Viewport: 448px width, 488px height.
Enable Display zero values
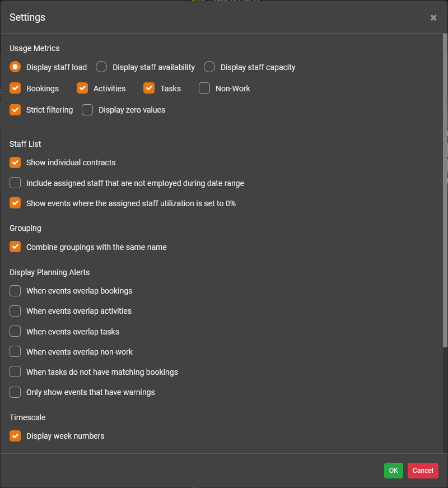(x=87, y=110)
